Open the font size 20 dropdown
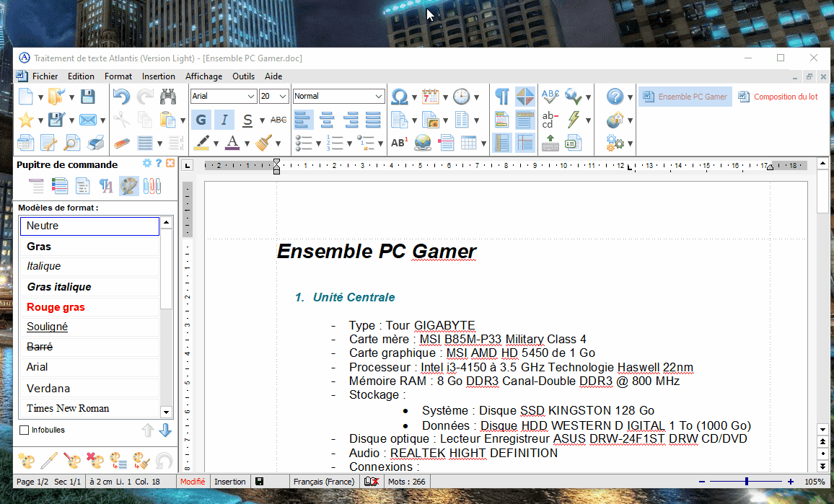 [283, 96]
